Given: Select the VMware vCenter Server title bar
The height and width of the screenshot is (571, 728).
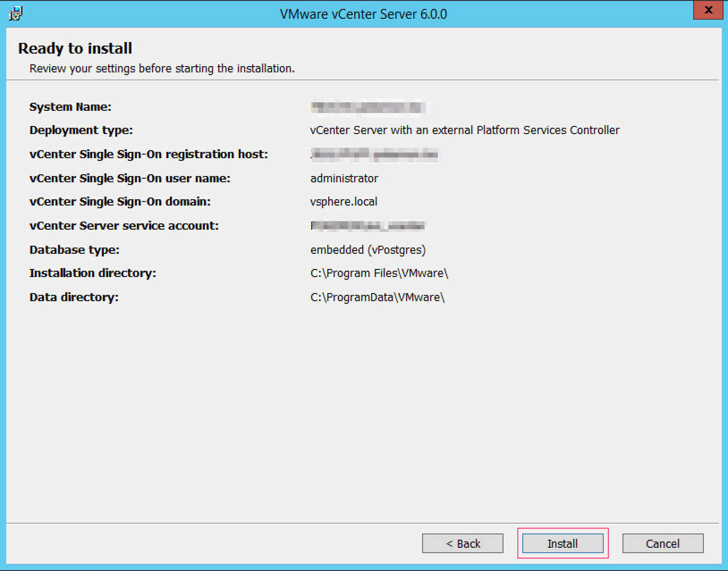Looking at the screenshot, I should (x=363, y=13).
